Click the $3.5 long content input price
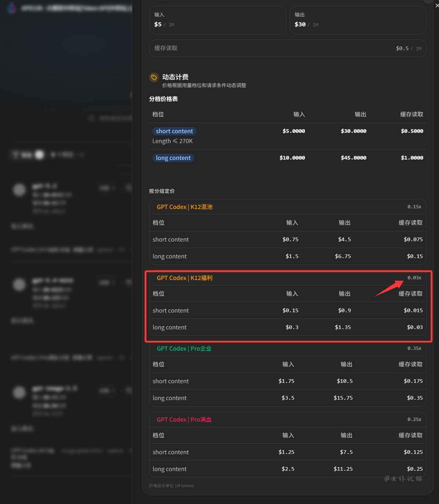Viewport: 439px width, 504px height. click(288, 398)
